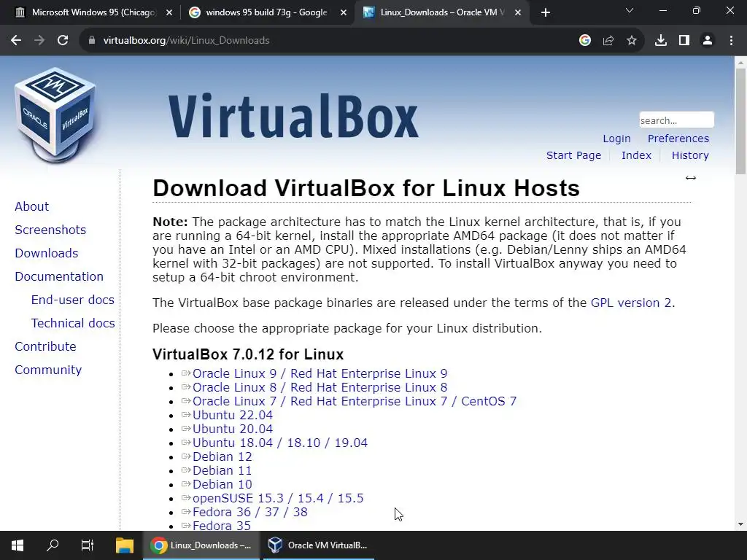Open Downloads in the sidebar
Image resolution: width=747 pixels, height=560 pixels.
[47, 253]
